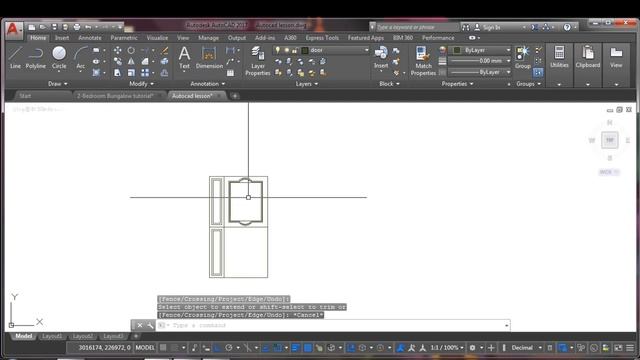Activate the Move tool in Modify panel
Screen dimensions: 640x360
[118, 50]
